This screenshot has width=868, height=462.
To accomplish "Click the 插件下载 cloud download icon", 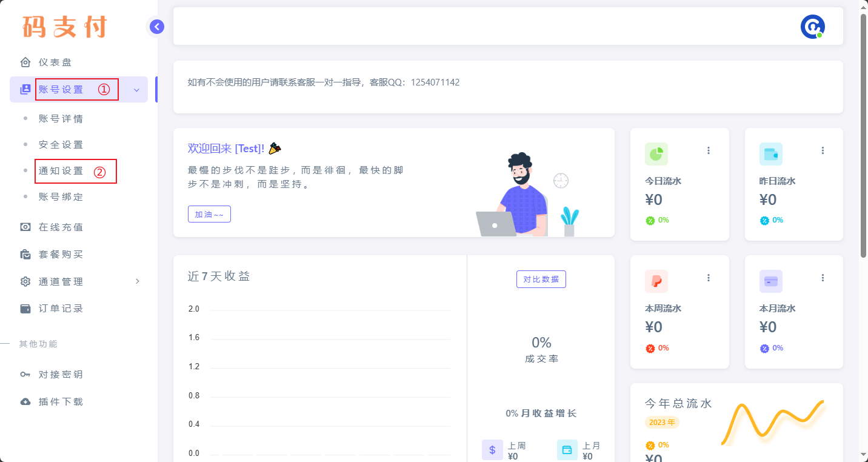I will pos(25,401).
